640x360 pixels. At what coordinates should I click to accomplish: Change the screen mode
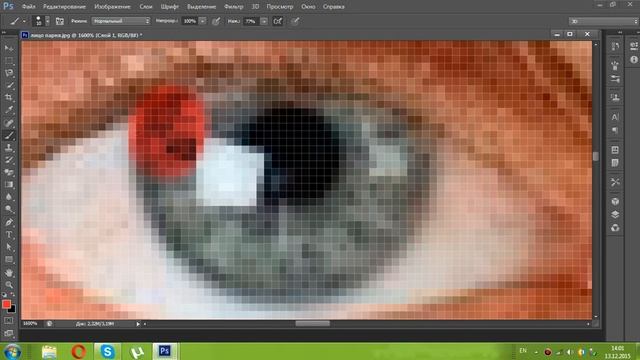pyautogui.click(x=9, y=333)
